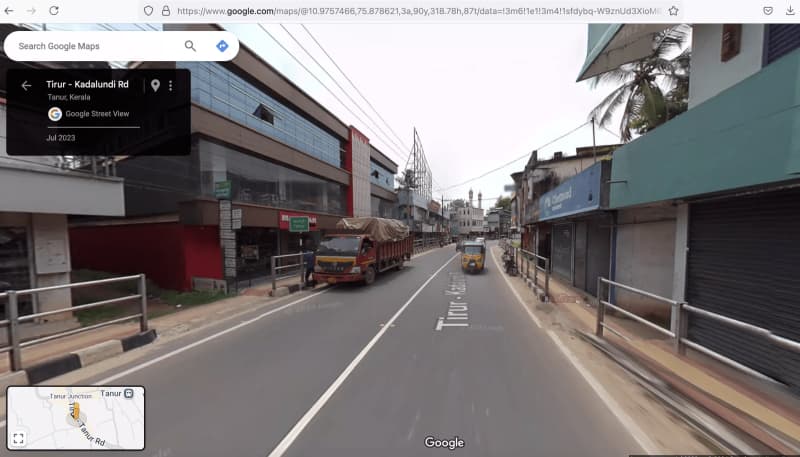Screen dimensions: 800x457
Task: Click the search magnifier icon in Google Maps
Action: [x=190, y=46]
